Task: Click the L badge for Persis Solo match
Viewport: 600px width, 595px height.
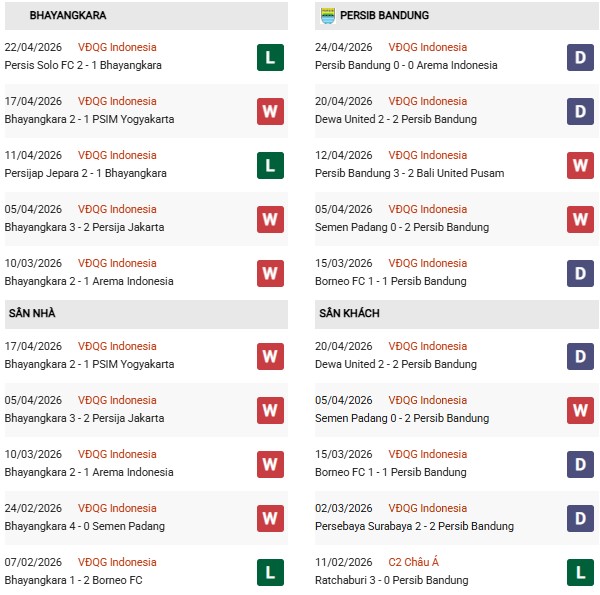Action: 270,57
